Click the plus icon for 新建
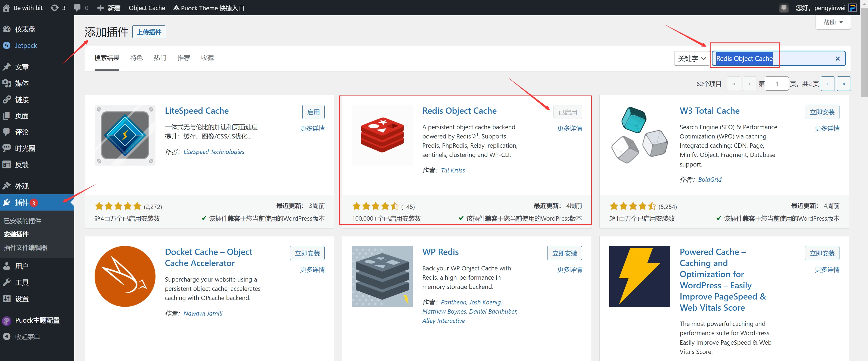 coord(100,8)
